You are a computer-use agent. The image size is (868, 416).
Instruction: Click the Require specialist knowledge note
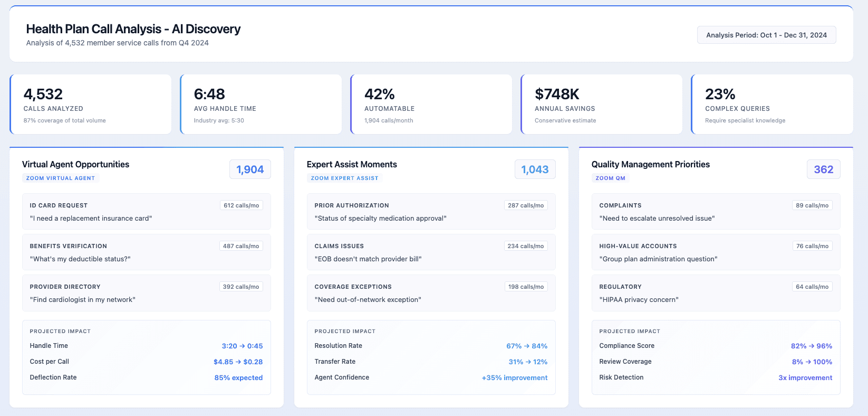pos(745,120)
